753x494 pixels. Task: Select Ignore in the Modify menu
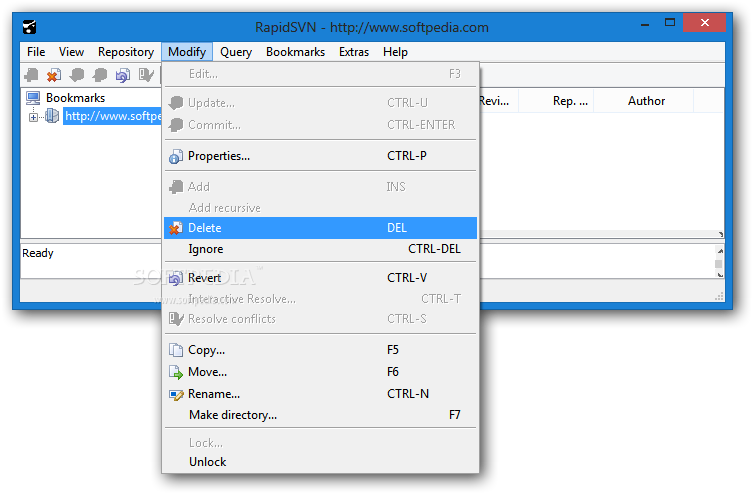click(x=320, y=249)
